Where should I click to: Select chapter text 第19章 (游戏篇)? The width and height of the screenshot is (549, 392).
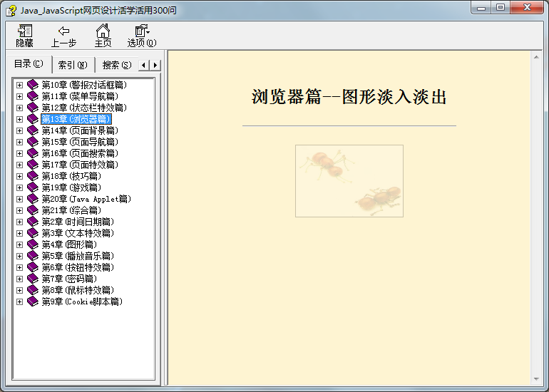click(x=71, y=187)
